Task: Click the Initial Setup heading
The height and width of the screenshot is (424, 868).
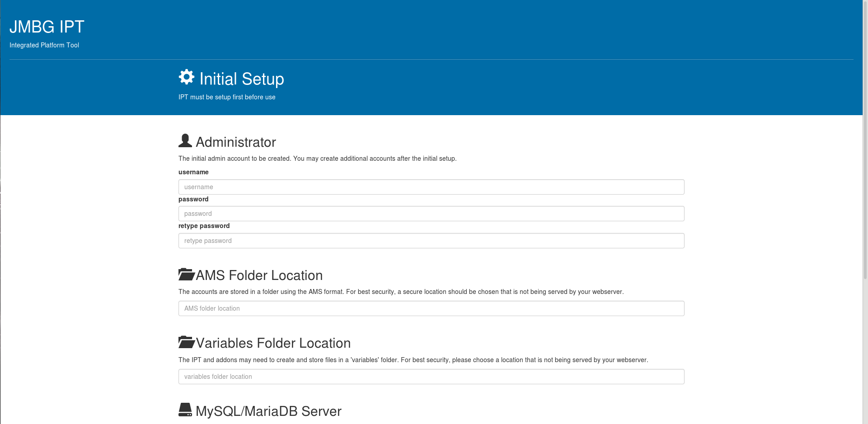Action: point(242,79)
